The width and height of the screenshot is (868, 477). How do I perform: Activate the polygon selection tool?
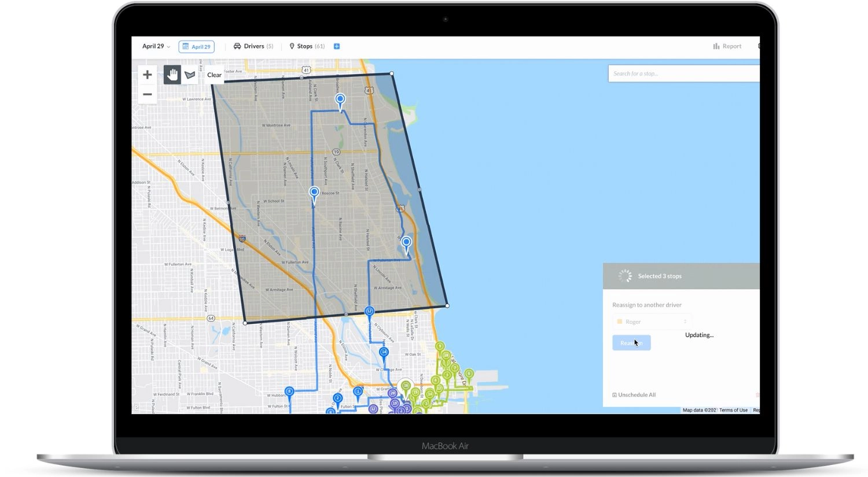point(189,75)
